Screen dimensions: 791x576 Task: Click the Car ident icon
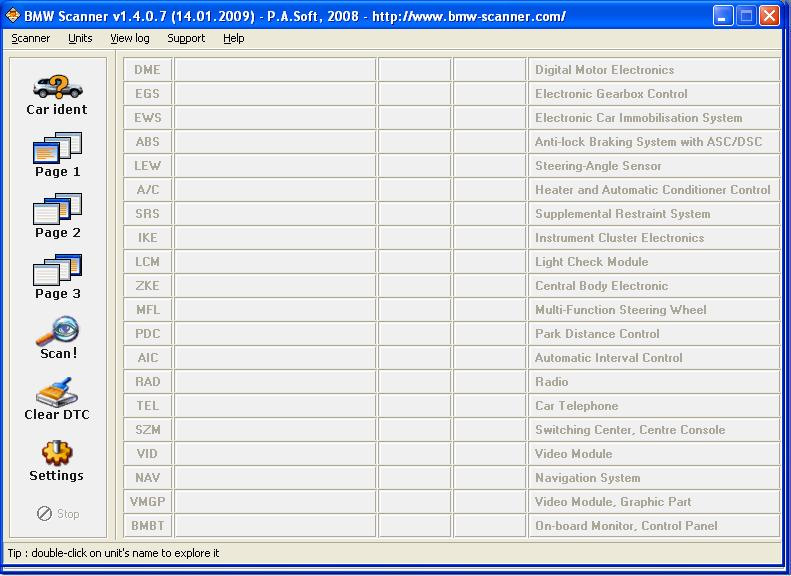pos(58,87)
